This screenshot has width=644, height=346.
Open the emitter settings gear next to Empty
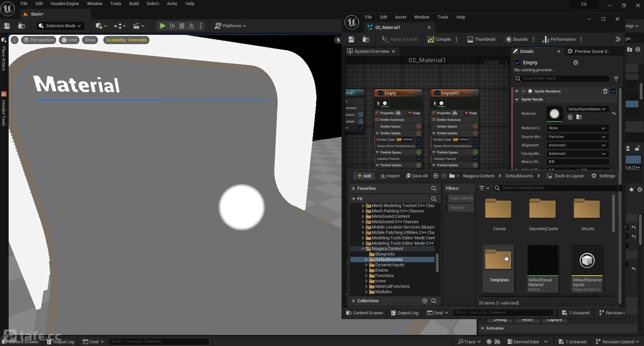click(x=576, y=63)
